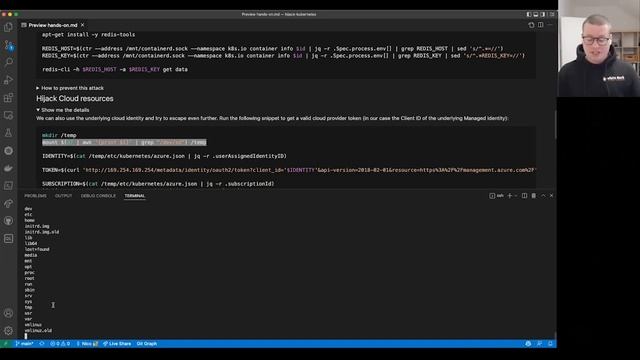Switch to the Debug Console tab
This screenshot has width=640, height=360.
point(98,196)
